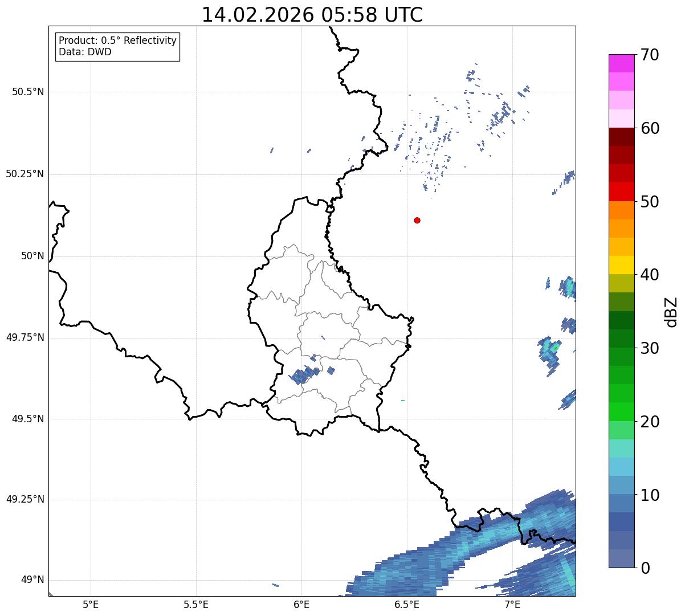Image resolution: width=685 pixels, height=616 pixels.
Task: Click the 50.5°N latitude label
Action: click(x=28, y=92)
